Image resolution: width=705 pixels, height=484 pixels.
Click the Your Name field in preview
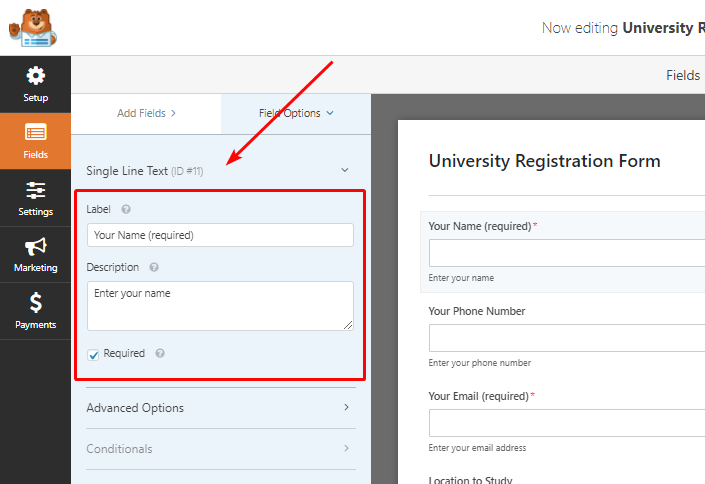(566, 252)
